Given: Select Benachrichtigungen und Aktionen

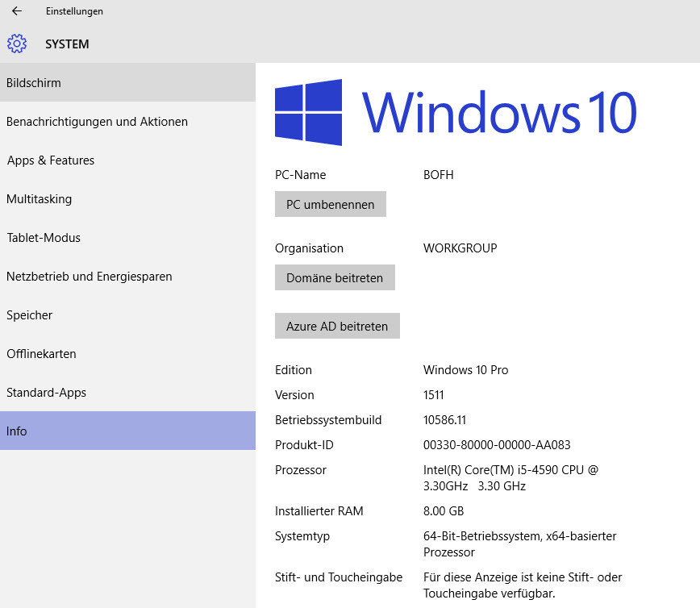Looking at the screenshot, I should coord(127,122).
